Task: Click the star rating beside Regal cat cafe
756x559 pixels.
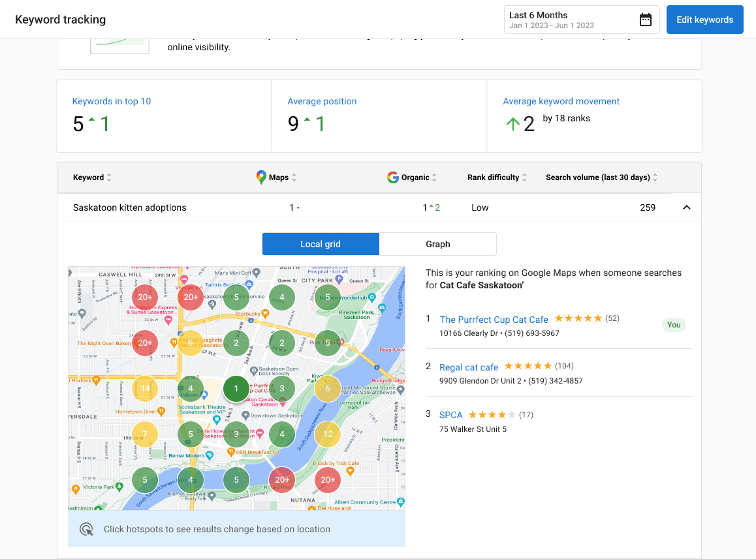Action: pos(528,366)
